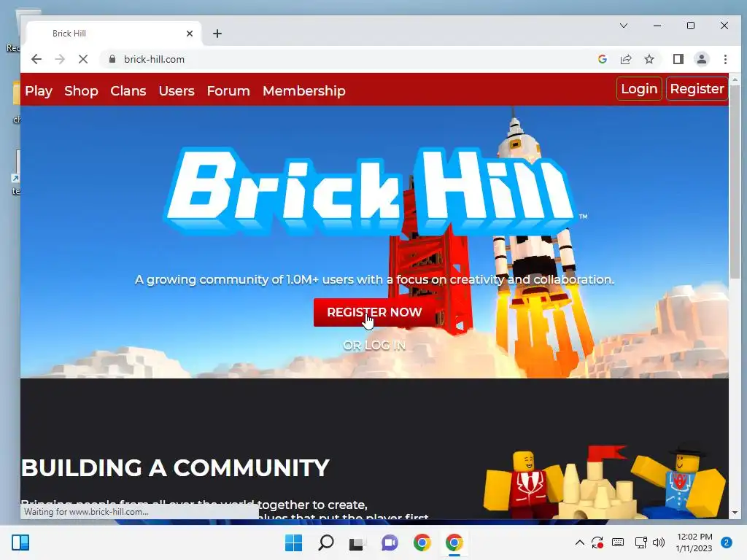Click the address bar URL field

(352, 59)
